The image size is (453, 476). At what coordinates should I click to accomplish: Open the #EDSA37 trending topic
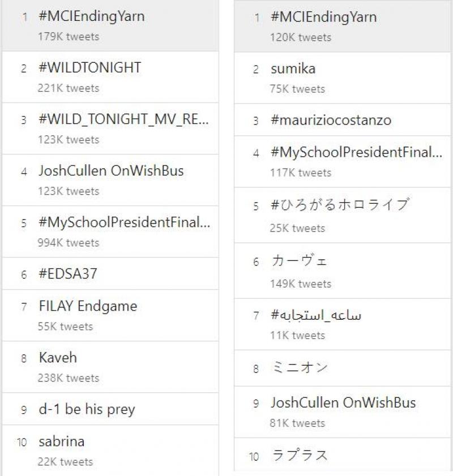[x=68, y=274]
